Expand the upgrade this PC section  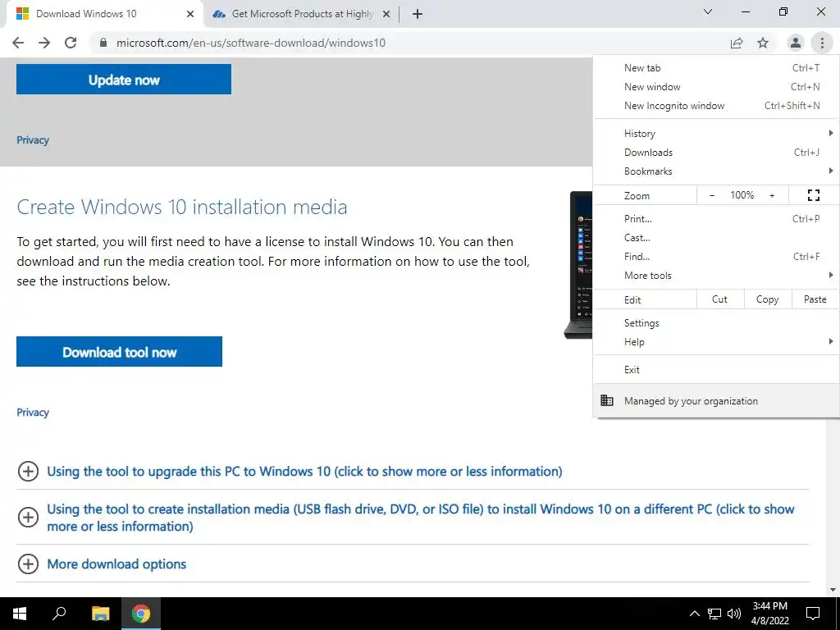(29, 472)
